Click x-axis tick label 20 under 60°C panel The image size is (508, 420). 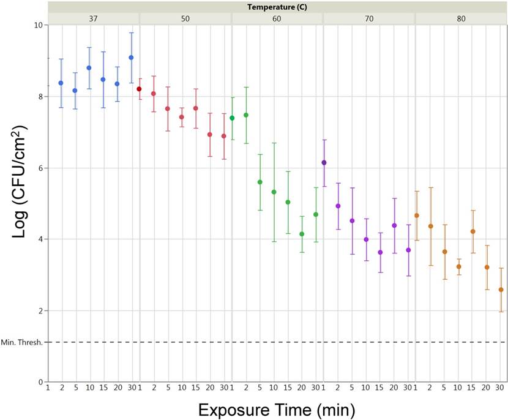coord(302,388)
